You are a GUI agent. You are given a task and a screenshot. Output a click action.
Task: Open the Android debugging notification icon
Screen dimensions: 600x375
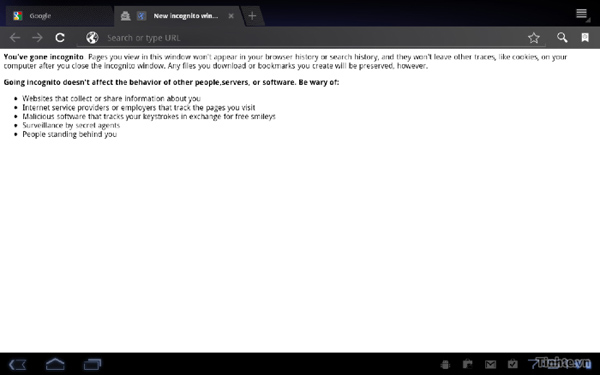pos(445,364)
